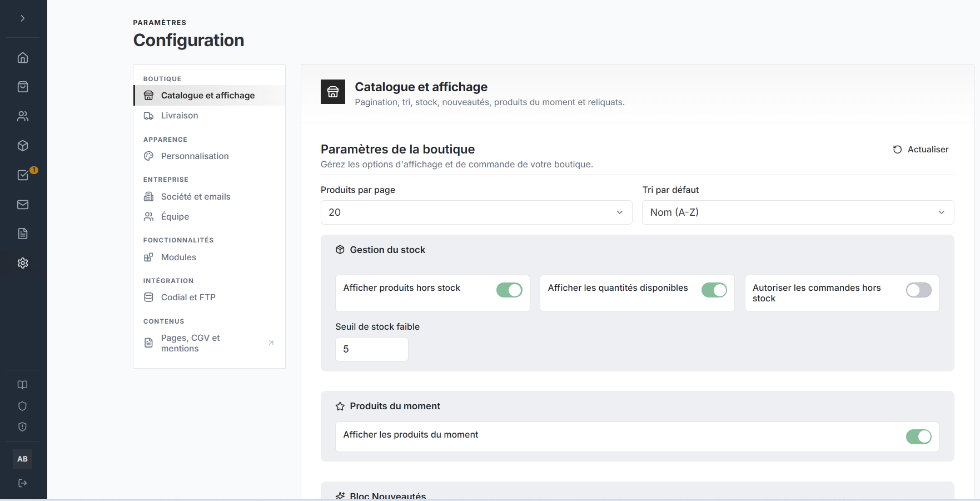
Task: Toggle Afficher les produits du moment switch
Action: [x=919, y=437]
